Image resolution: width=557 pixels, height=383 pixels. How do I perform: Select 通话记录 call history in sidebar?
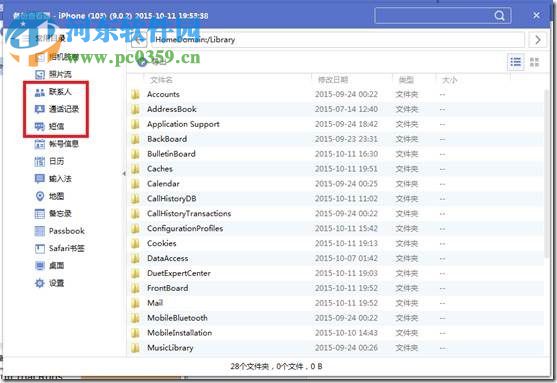click(57, 109)
